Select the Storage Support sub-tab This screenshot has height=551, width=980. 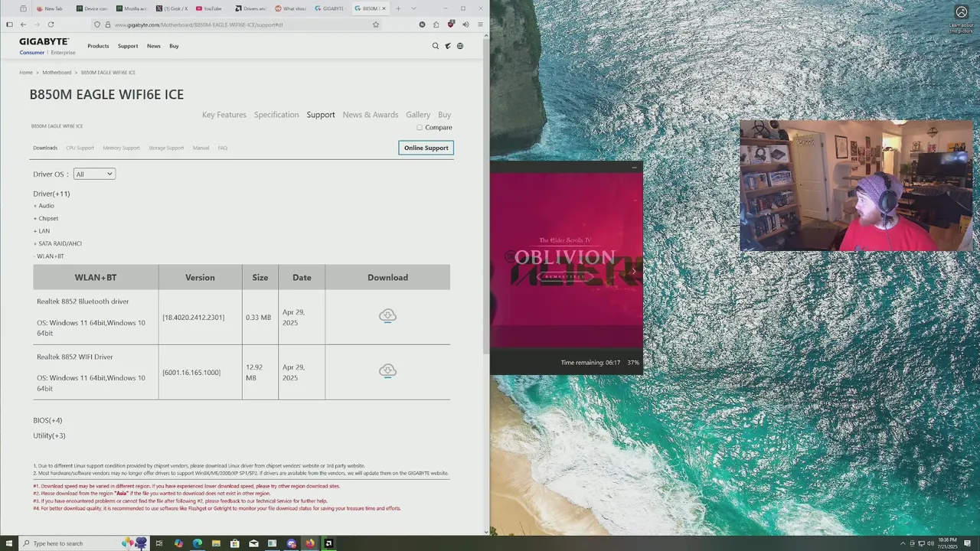pos(166,148)
